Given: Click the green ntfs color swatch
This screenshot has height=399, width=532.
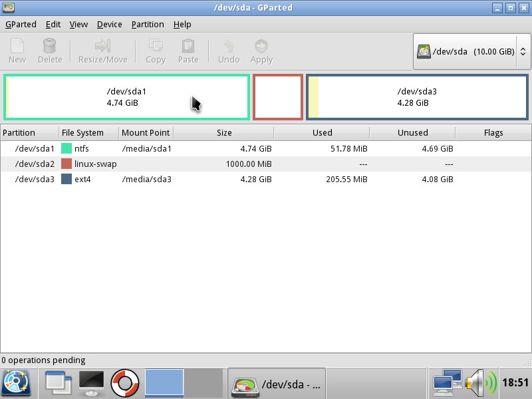Looking at the screenshot, I should 66,148.
